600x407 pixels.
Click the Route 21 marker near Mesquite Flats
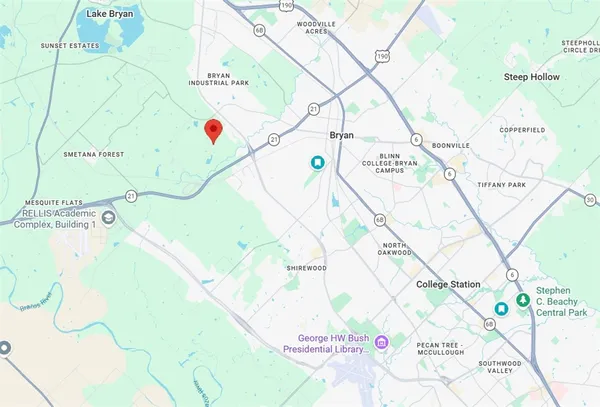[x=131, y=197]
